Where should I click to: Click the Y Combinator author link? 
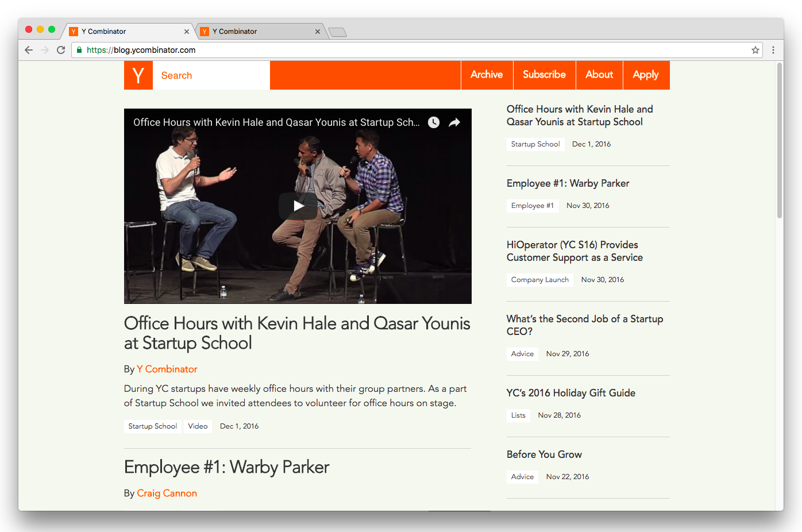click(167, 369)
